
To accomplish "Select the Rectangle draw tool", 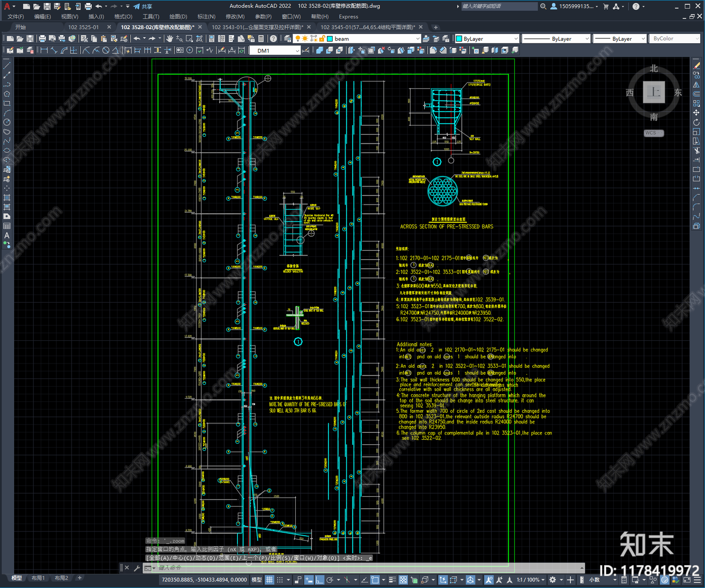I will (x=7, y=103).
